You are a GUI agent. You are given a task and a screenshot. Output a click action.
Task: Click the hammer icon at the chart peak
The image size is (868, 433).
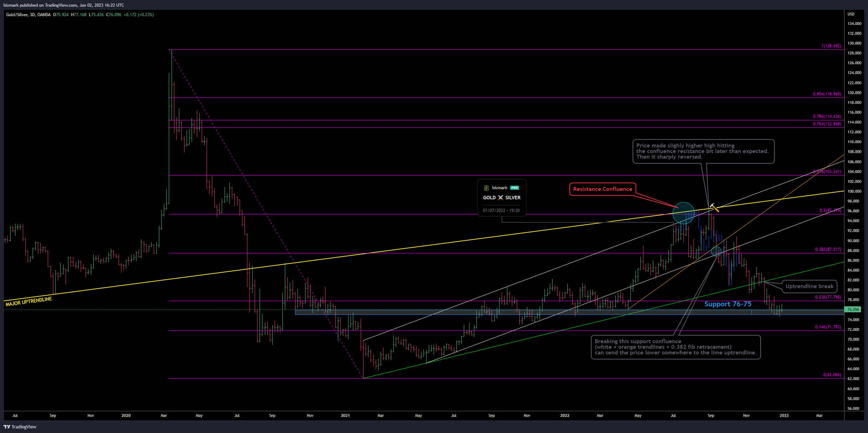pos(714,207)
